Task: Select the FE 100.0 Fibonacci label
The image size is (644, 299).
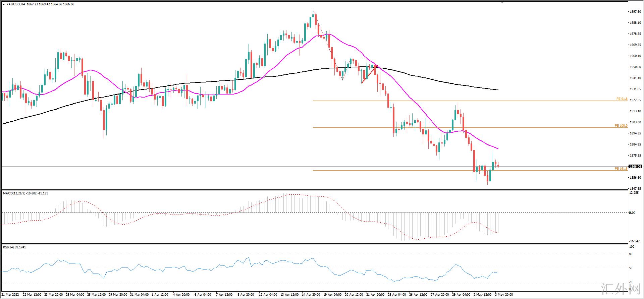Action: point(621,126)
